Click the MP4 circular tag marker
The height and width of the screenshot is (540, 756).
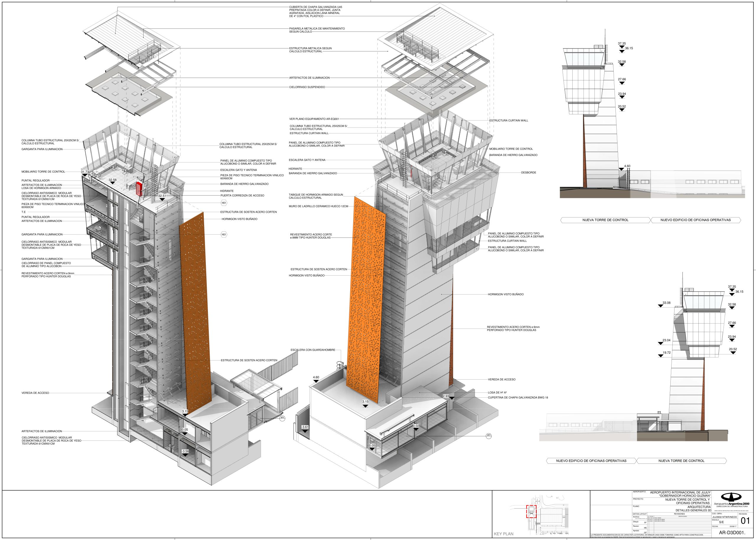point(282,418)
